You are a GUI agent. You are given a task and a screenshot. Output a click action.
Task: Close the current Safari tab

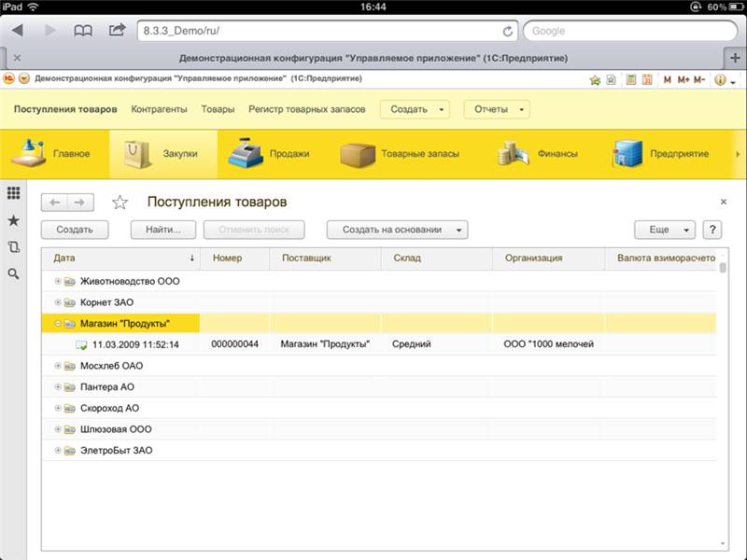click(x=17, y=58)
